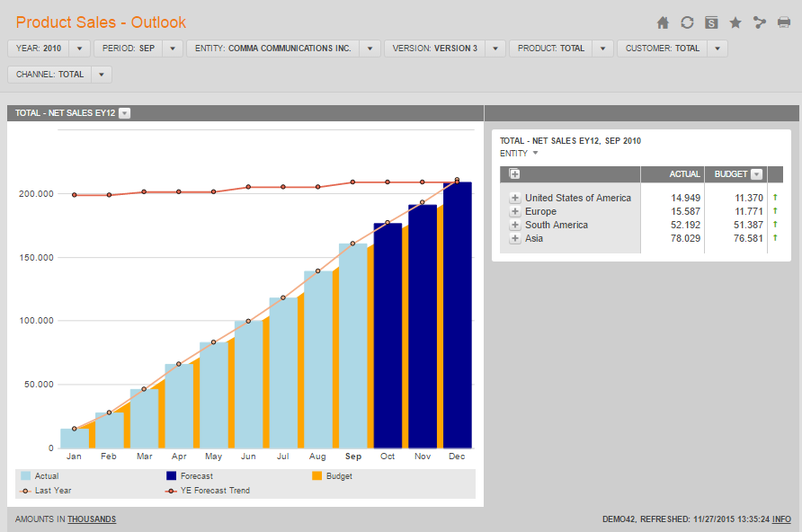802x532 pixels.
Task: Open the Version 3 filter dropdown
Action: (x=495, y=49)
